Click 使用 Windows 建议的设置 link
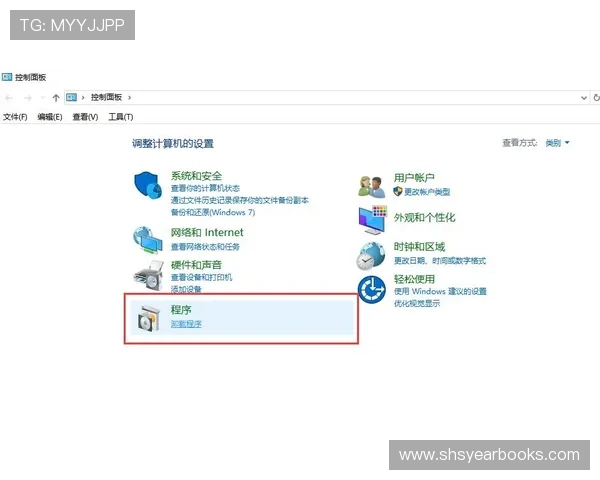 tap(440, 291)
